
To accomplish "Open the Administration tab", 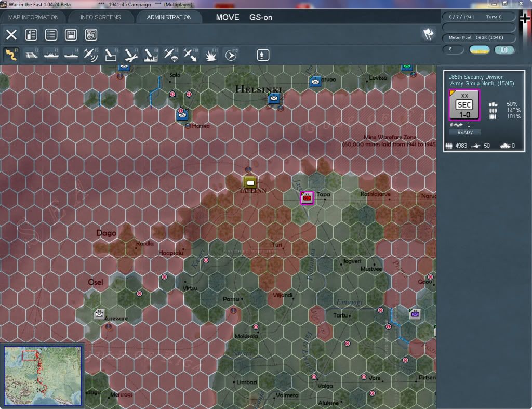I will 169,17.
